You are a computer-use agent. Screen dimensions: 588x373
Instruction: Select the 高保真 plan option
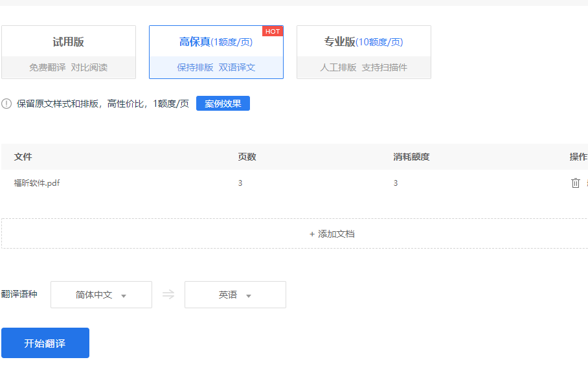(216, 52)
